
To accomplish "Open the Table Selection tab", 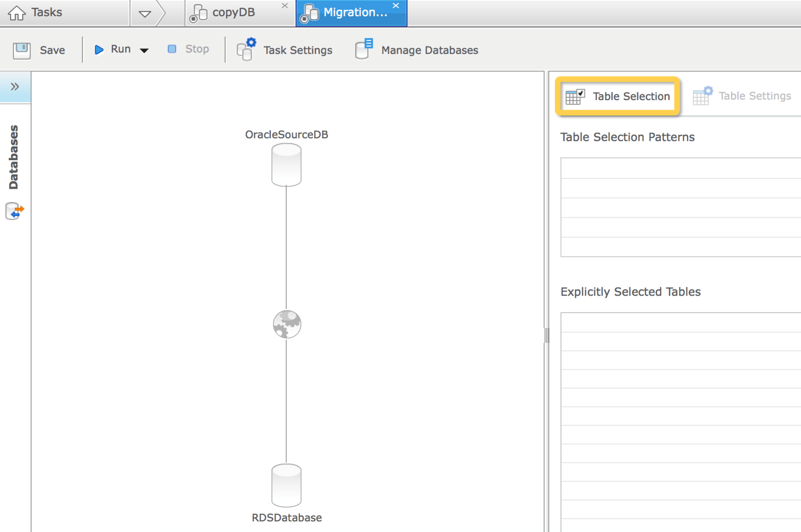I will 617,96.
